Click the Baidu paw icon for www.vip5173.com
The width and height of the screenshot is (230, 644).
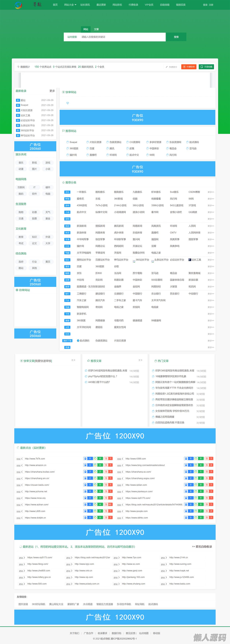pyautogui.click(x=186, y=498)
